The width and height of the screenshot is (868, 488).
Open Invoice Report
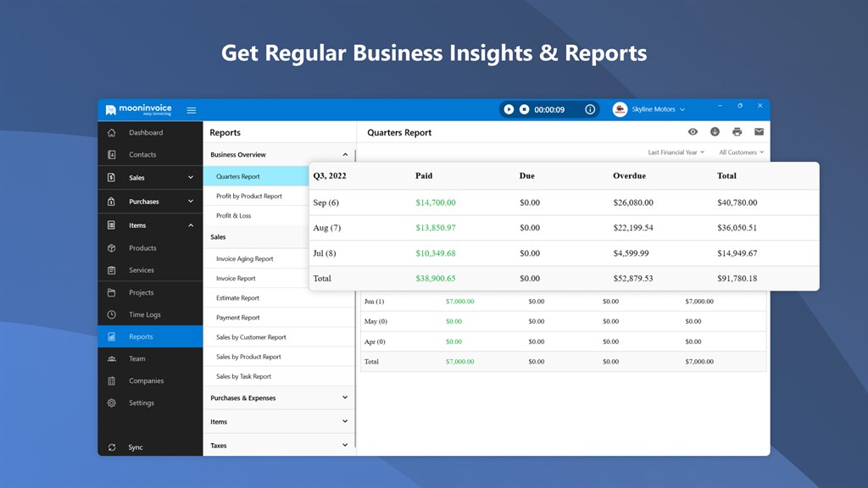[x=256, y=278]
